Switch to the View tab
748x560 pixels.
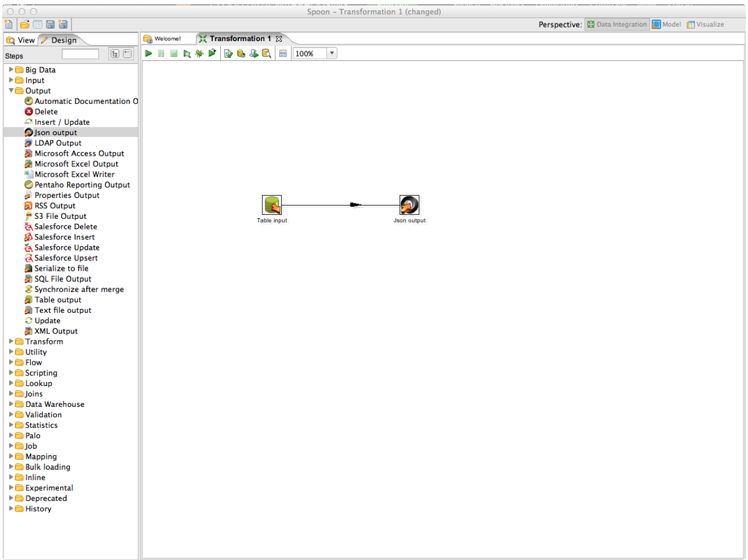21,40
